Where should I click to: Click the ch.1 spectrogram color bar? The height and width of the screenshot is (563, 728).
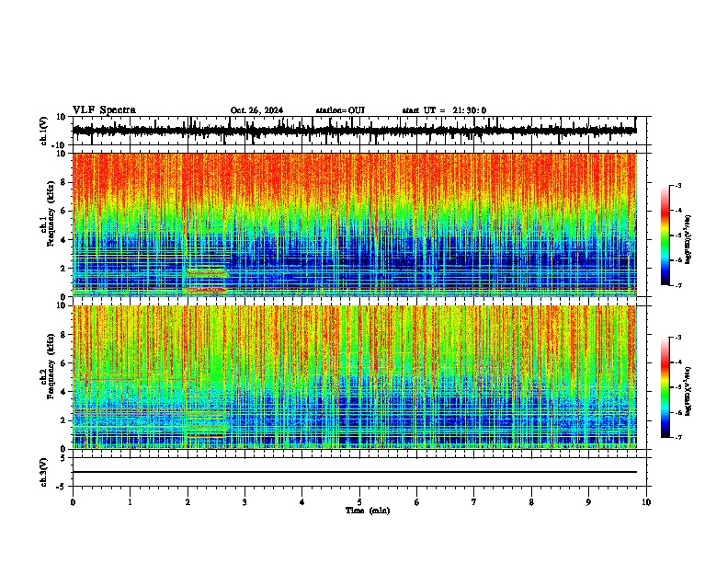(665, 236)
